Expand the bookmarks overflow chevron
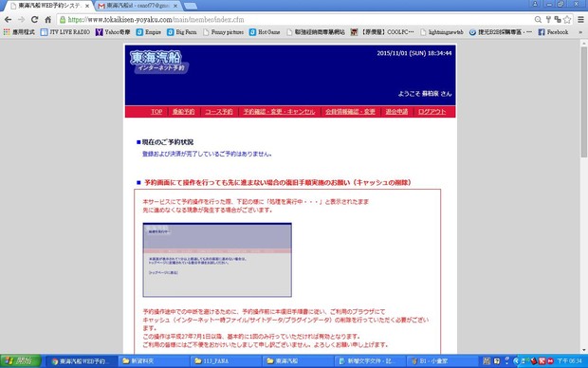Screen dimensions: 588x368 pos(580,32)
